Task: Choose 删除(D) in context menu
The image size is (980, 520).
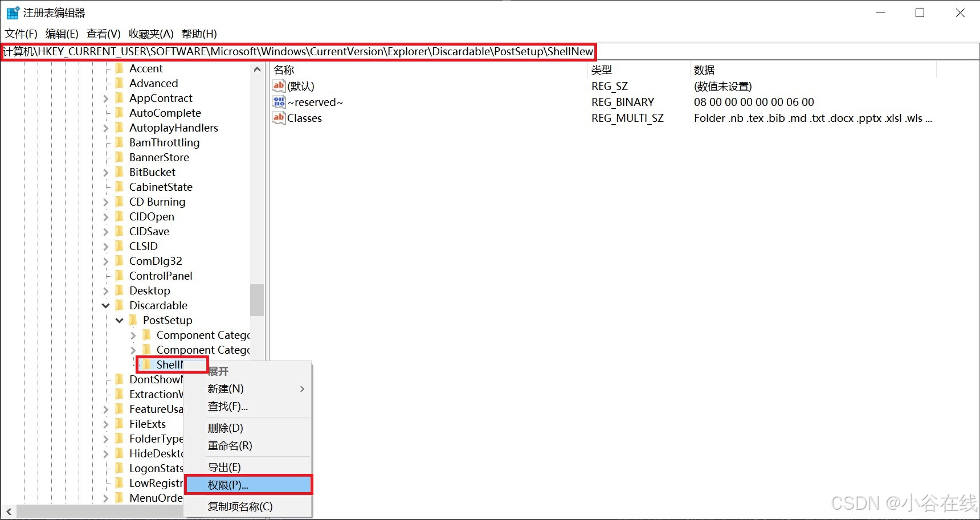Action: [x=248, y=428]
